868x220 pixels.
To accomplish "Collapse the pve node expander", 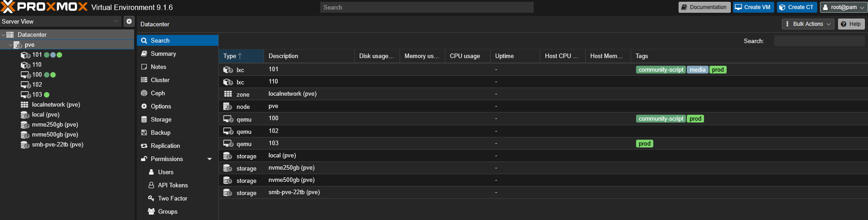I will pos(10,45).
